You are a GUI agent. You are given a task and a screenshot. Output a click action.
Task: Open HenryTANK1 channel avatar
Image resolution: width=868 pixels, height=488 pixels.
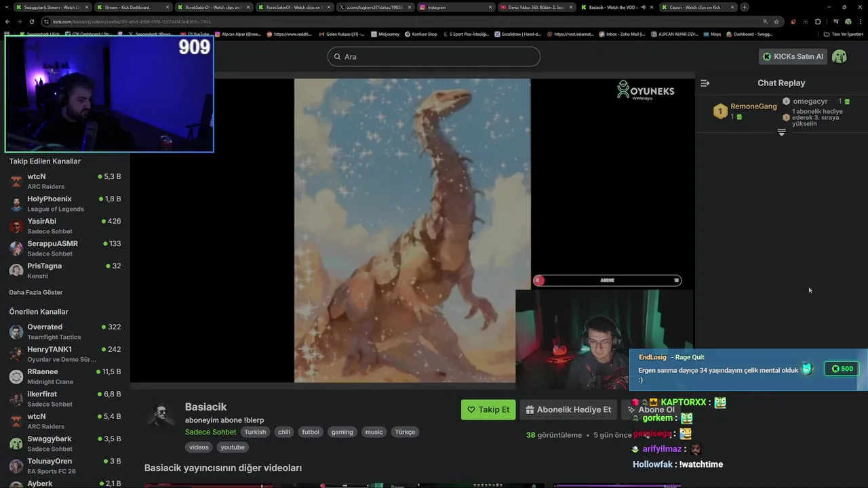pyautogui.click(x=16, y=354)
